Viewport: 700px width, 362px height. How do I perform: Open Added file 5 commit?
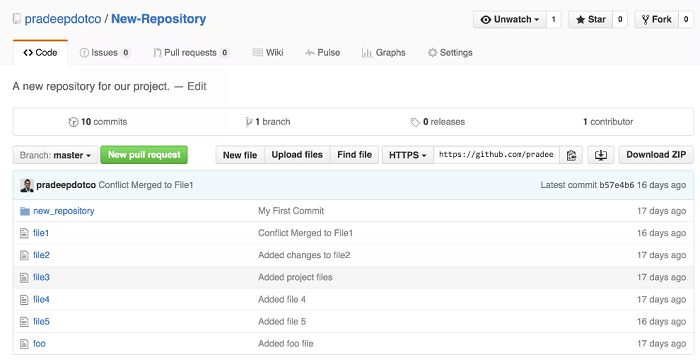point(282,322)
